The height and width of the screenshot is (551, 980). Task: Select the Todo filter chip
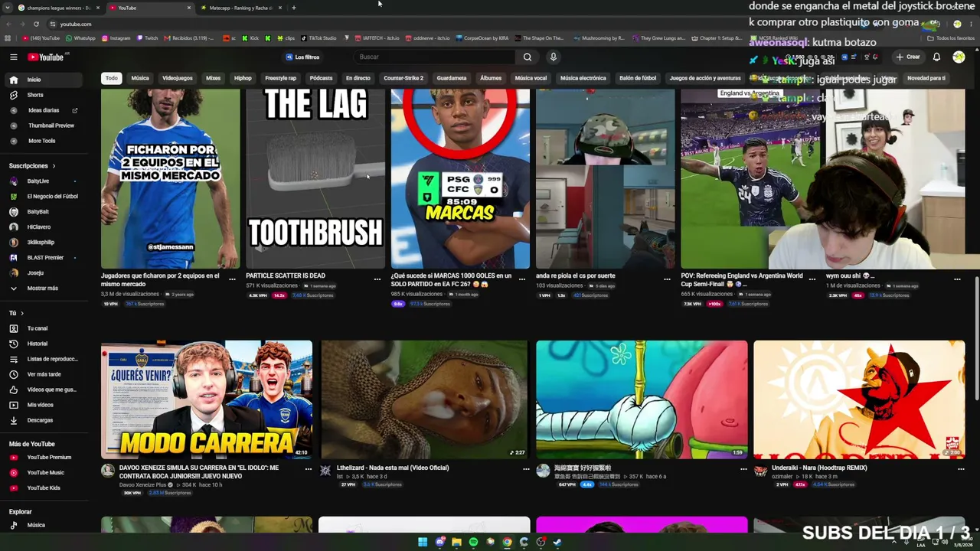[x=112, y=78]
